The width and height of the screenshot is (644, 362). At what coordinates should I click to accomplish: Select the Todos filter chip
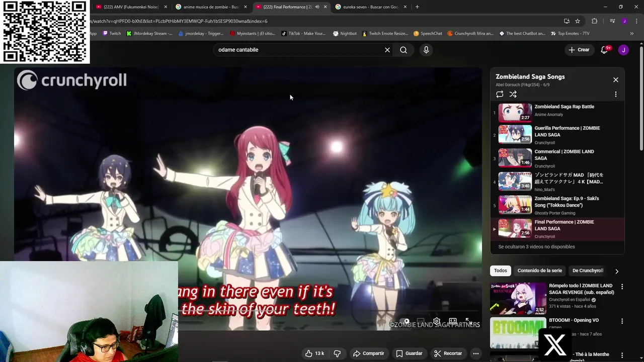click(x=501, y=270)
